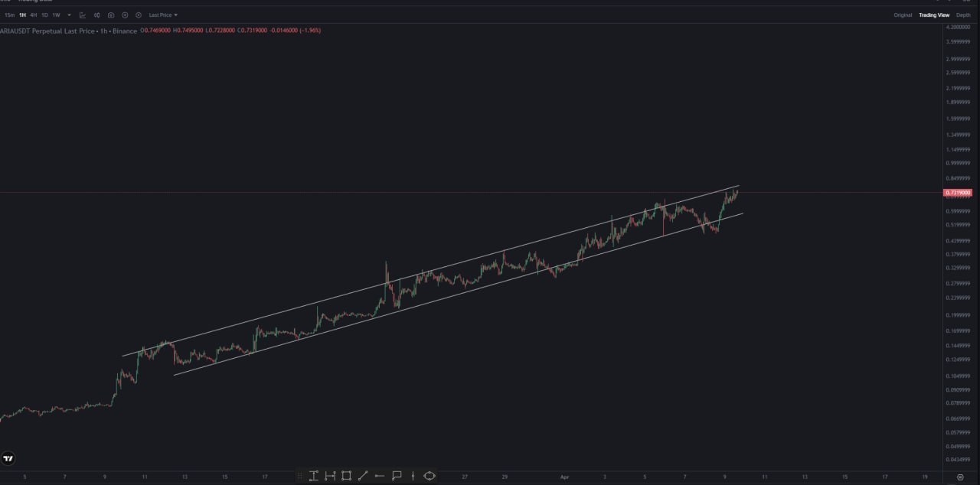The width and height of the screenshot is (980, 485).
Task: Click the candlestick chart style icon
Action: coord(96,15)
